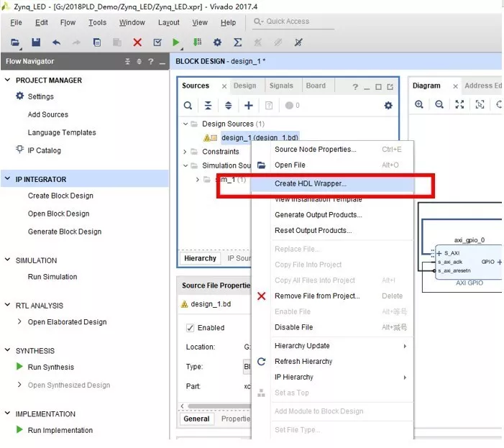Switch to the Signals tab
This screenshot has width=504, height=448.
click(x=281, y=86)
